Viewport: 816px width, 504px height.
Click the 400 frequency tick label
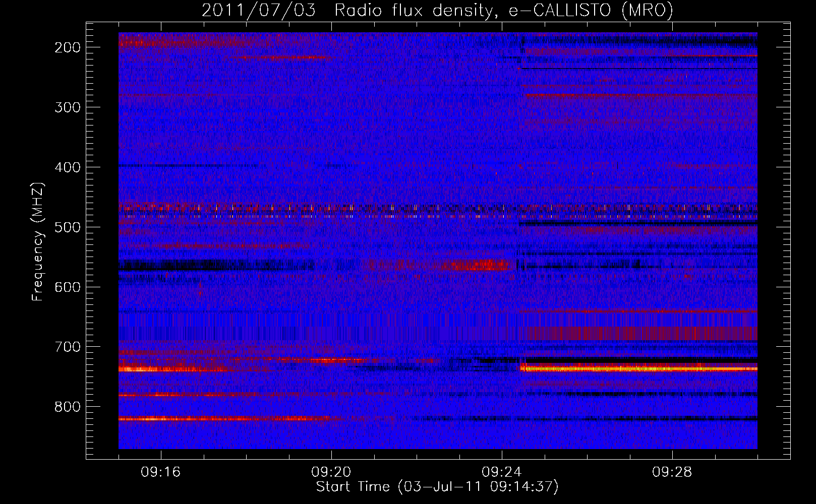pos(67,167)
